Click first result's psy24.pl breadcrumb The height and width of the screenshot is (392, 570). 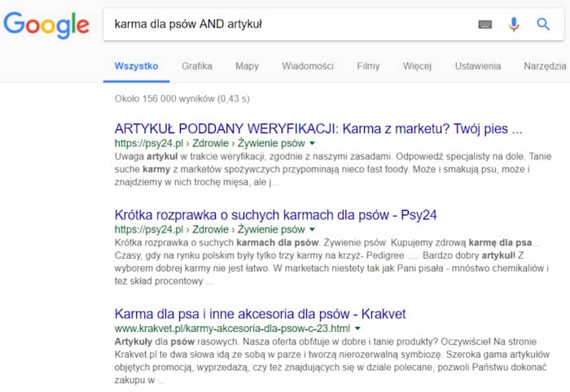coord(210,143)
